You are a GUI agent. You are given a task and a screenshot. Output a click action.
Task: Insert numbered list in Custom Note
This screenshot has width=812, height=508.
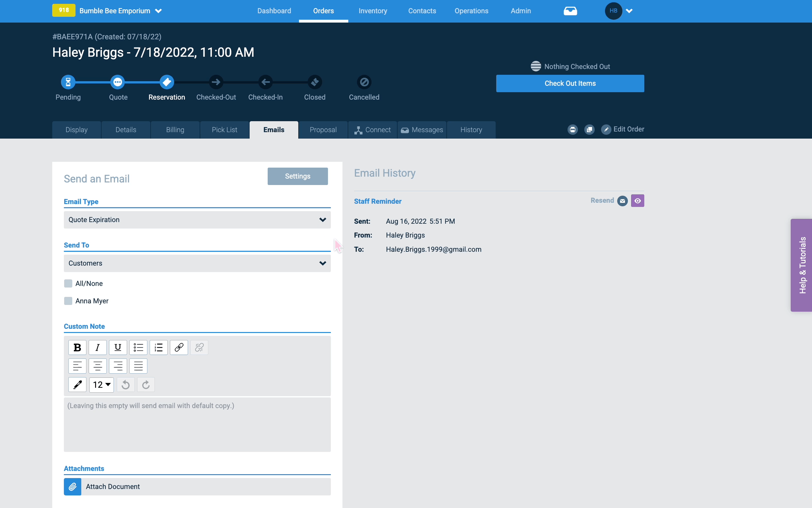(x=159, y=347)
